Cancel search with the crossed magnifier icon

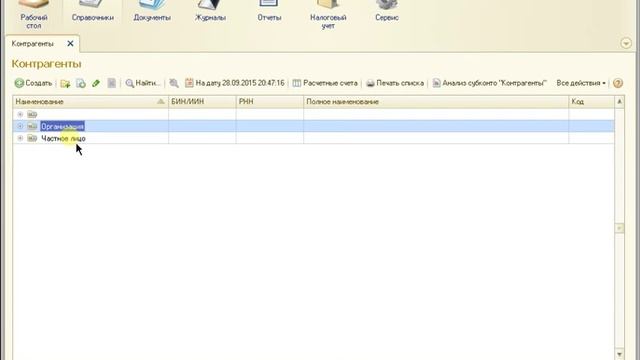pos(173,83)
